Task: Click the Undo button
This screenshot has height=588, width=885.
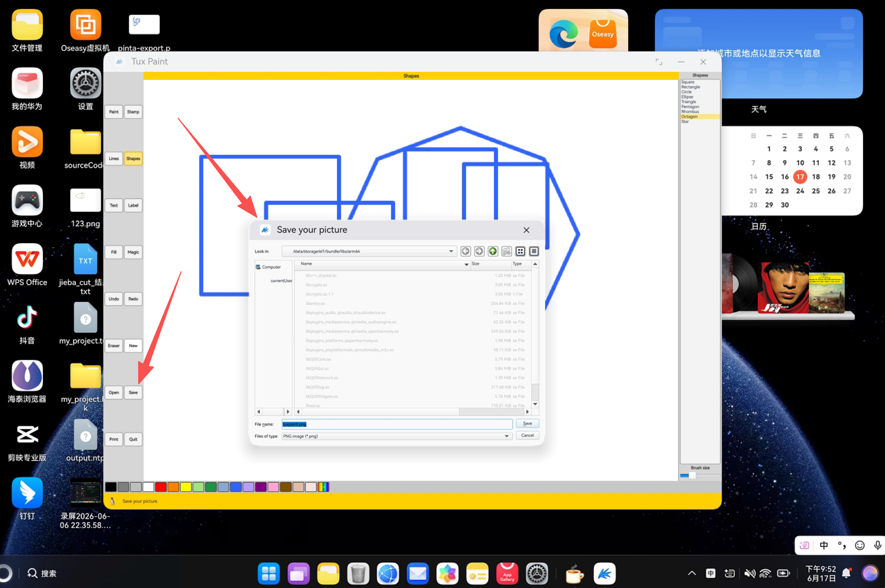Action: point(114,299)
